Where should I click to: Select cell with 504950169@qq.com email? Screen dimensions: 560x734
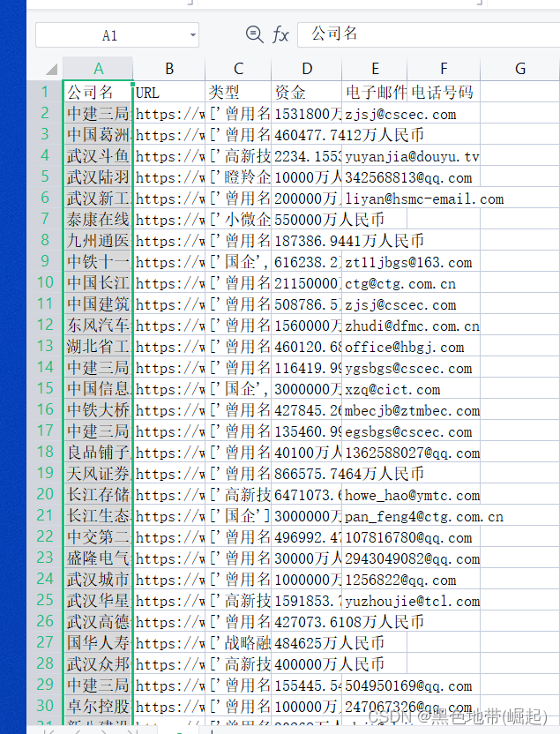(x=375, y=685)
